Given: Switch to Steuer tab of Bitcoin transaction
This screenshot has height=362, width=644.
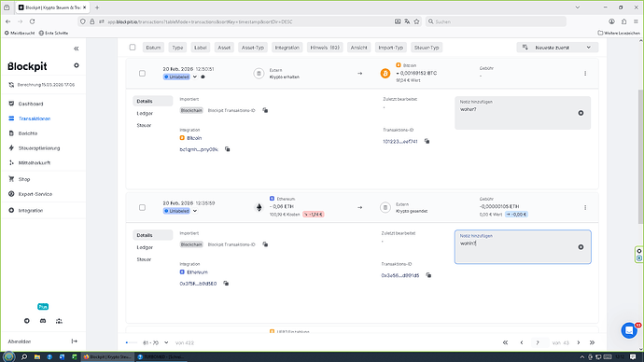Looking at the screenshot, I should click(144, 125).
